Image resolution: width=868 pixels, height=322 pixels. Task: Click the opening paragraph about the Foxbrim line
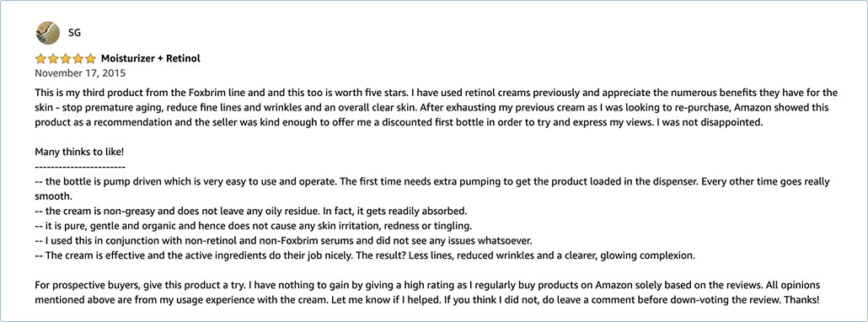tap(437, 107)
